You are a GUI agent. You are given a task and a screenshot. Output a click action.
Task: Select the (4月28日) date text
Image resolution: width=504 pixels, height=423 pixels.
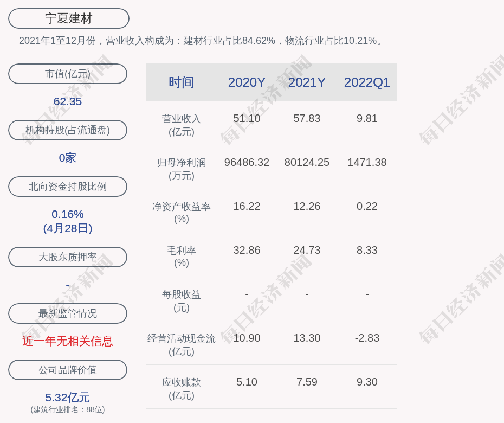pos(68,228)
